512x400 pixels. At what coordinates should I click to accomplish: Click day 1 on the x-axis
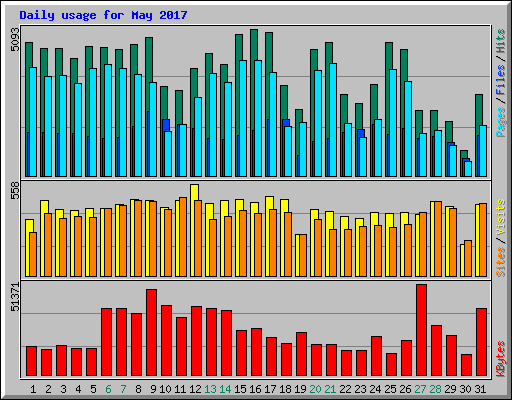33,389
